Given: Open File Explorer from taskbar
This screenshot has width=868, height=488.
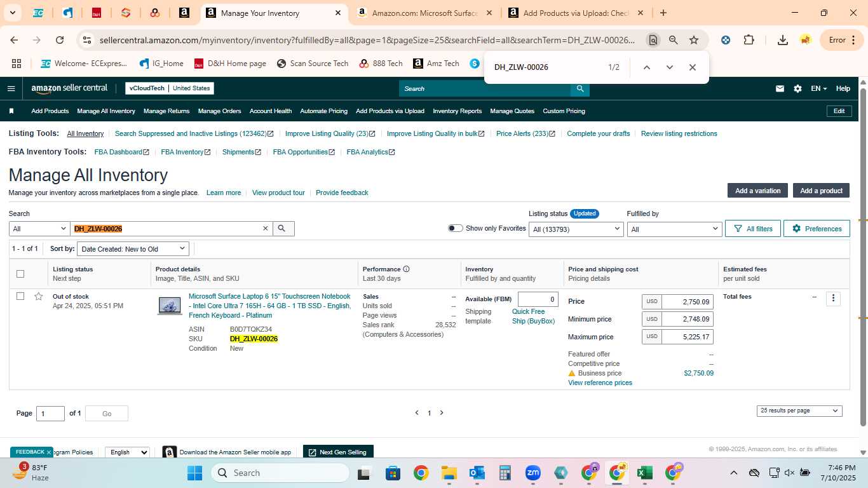Looking at the screenshot, I should coord(449,473).
